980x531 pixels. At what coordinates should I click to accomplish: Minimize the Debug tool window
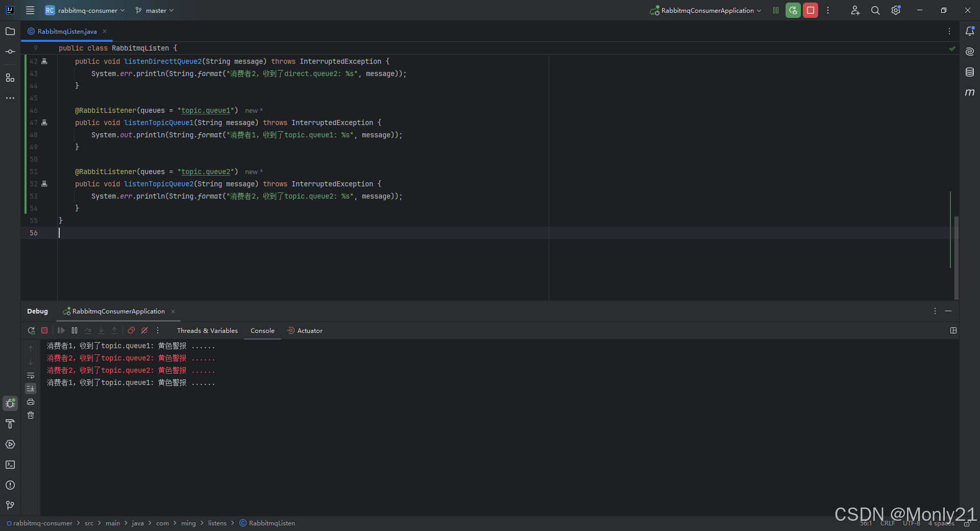point(948,311)
